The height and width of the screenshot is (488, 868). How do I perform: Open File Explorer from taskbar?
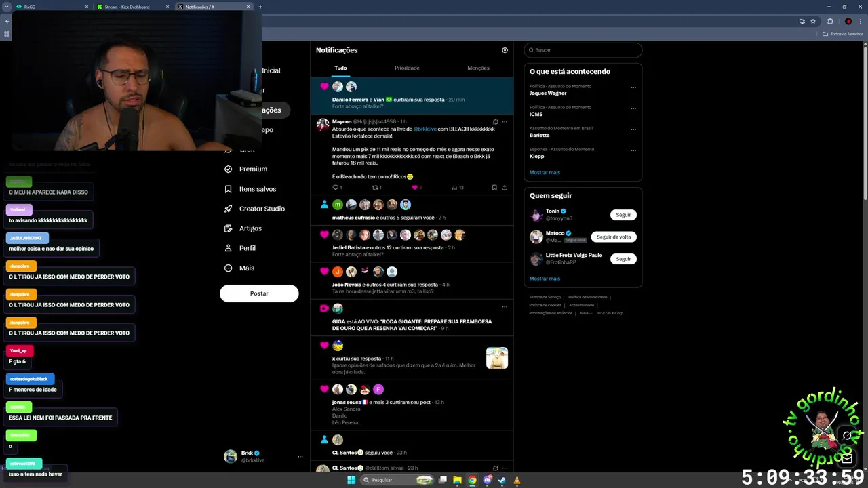(x=457, y=480)
